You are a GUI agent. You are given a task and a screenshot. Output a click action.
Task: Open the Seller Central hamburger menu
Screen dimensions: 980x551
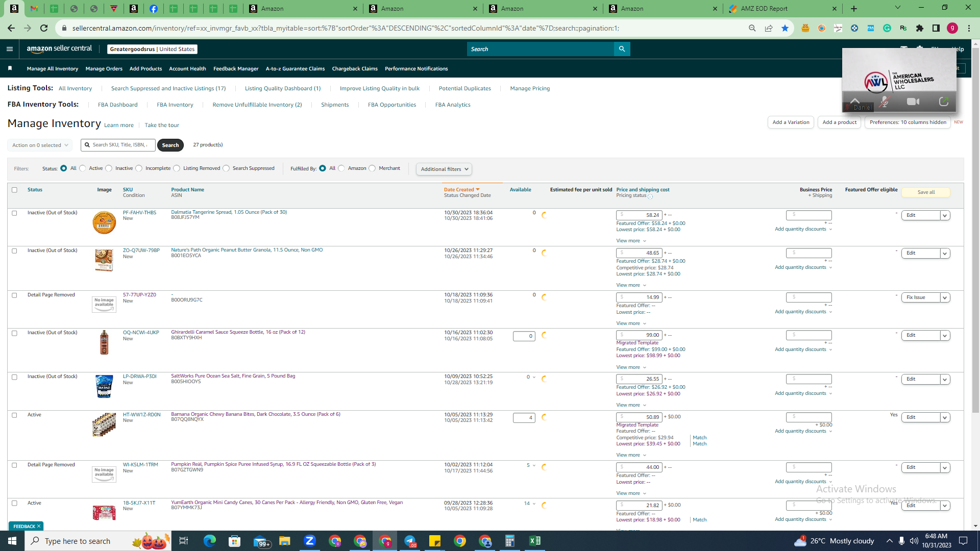coord(10,49)
